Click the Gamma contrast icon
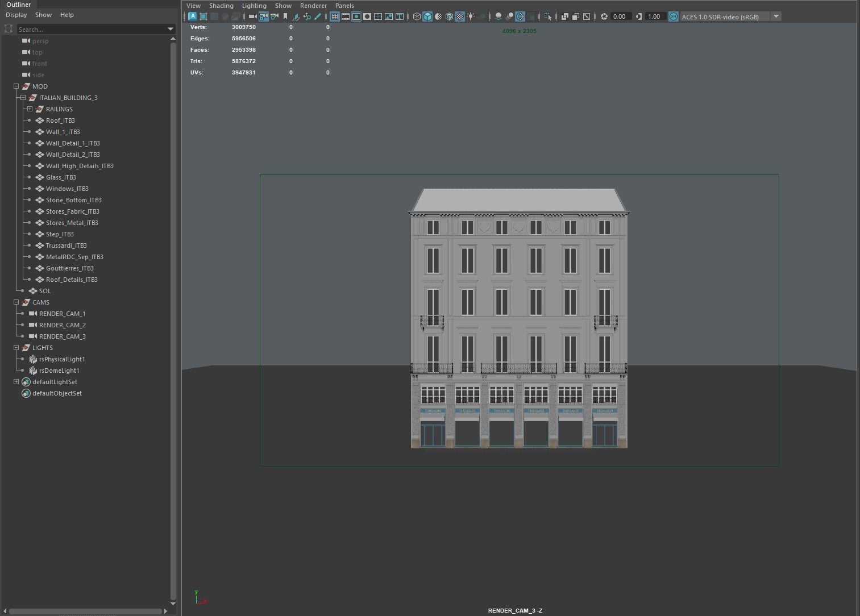The image size is (860, 616). (639, 16)
